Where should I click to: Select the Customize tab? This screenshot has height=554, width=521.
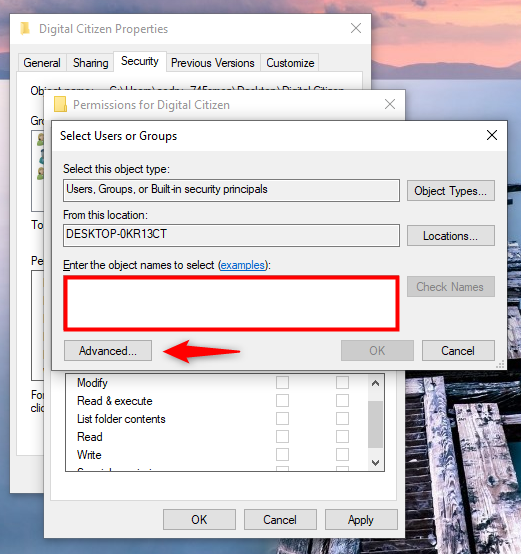coord(290,63)
